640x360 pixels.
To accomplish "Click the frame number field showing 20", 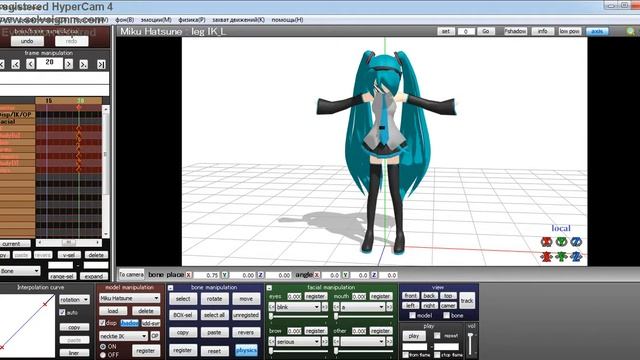I will click(x=49, y=63).
